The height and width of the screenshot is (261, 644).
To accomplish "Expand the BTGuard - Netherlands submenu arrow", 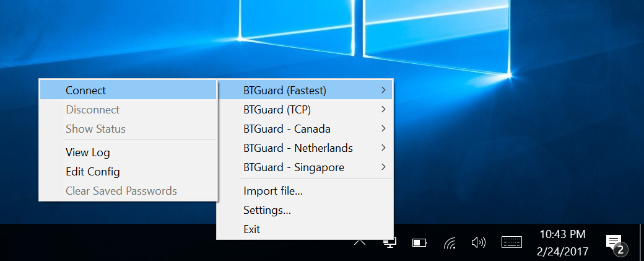I will click(384, 148).
